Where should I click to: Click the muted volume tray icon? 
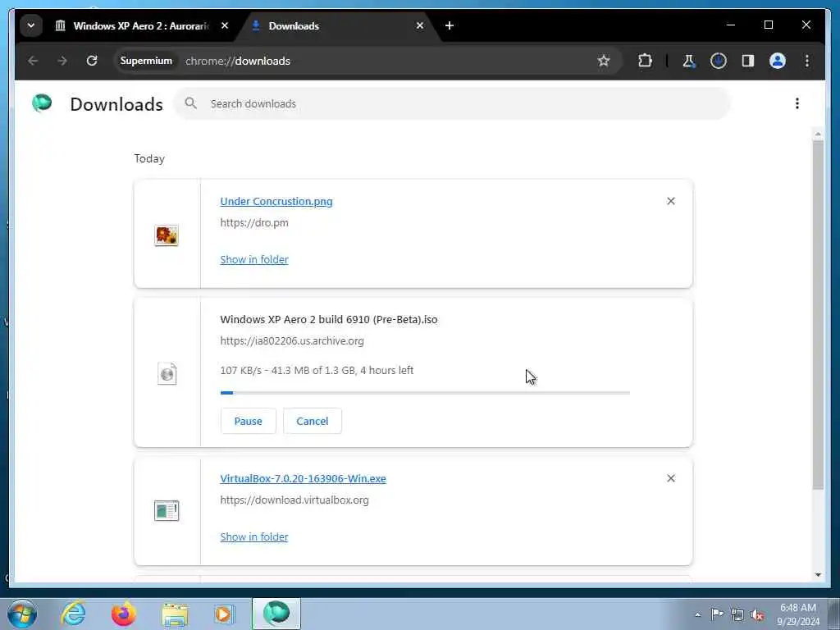tap(757, 615)
